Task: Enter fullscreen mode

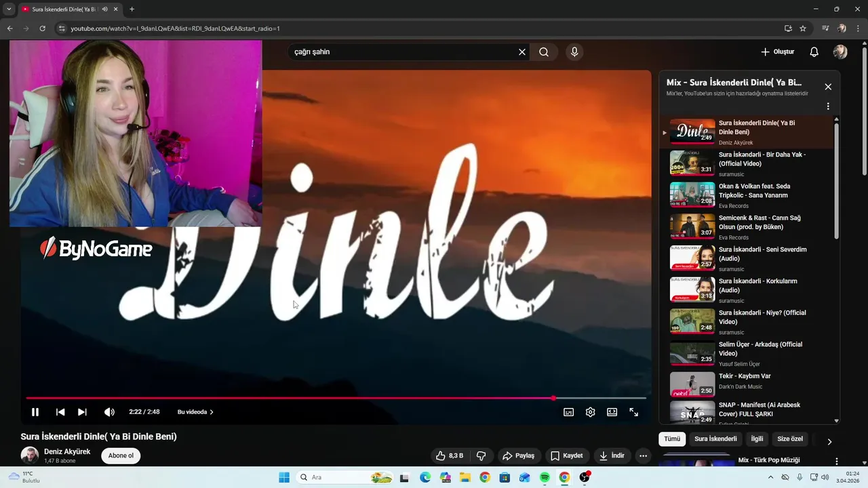Action: coord(634,412)
